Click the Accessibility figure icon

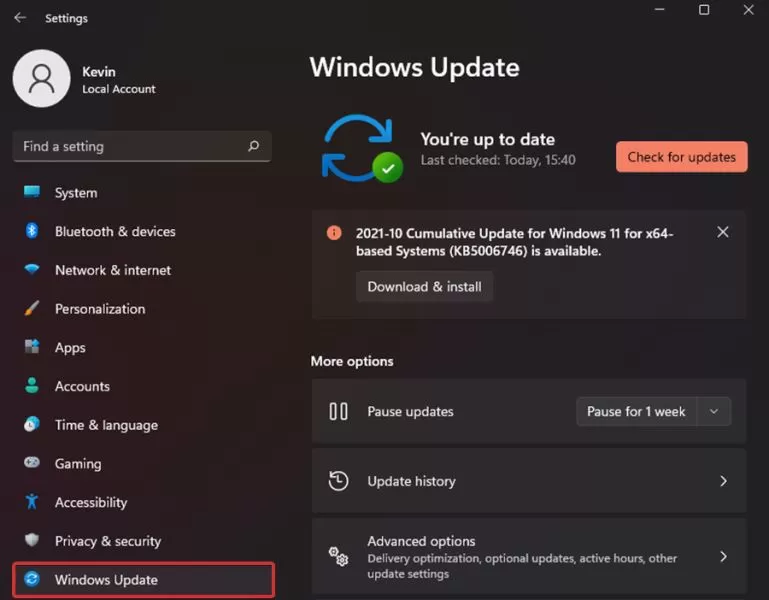pyautogui.click(x=32, y=501)
